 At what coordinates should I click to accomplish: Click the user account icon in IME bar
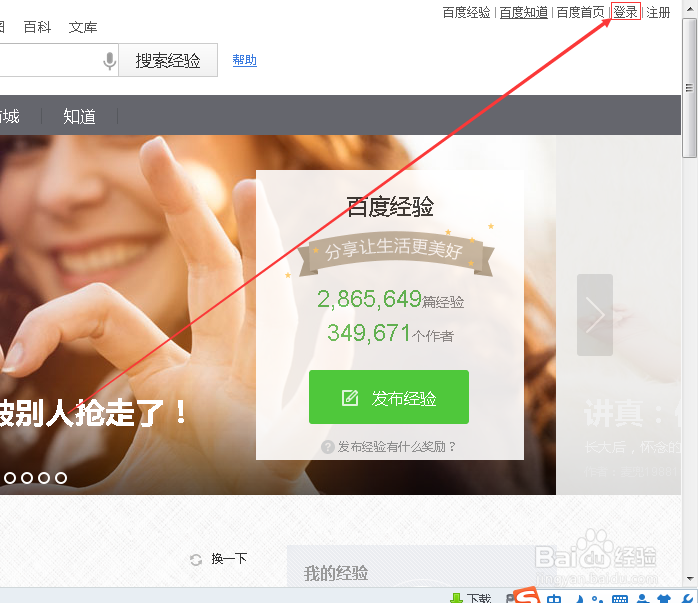click(x=641, y=599)
